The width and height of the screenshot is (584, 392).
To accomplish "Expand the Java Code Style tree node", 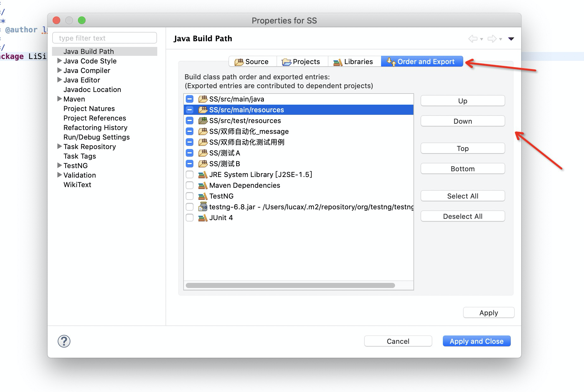I will (x=59, y=61).
